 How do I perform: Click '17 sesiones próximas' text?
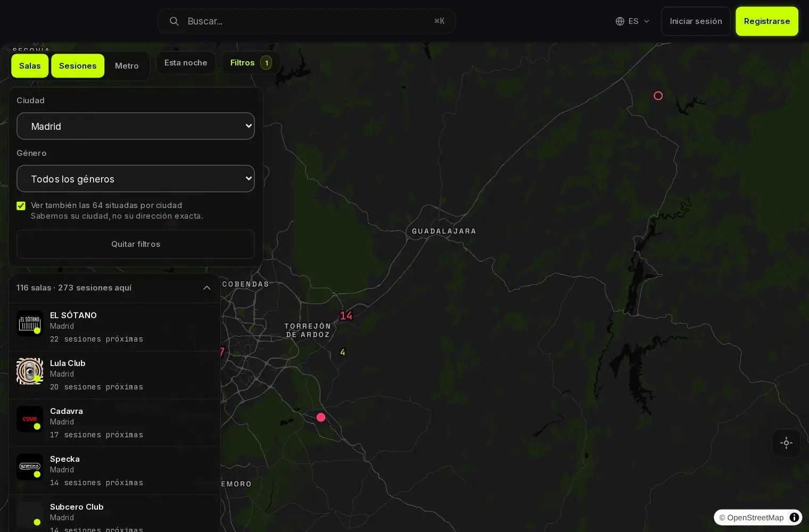pos(96,435)
